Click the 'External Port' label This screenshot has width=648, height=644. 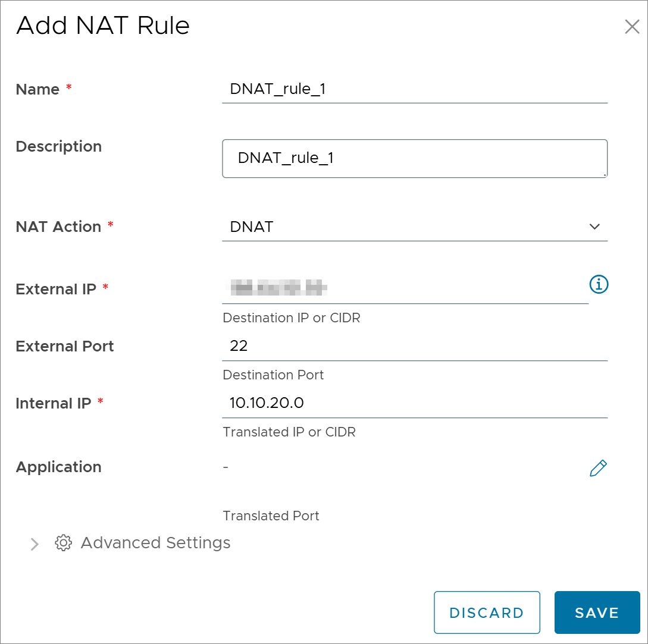point(64,346)
